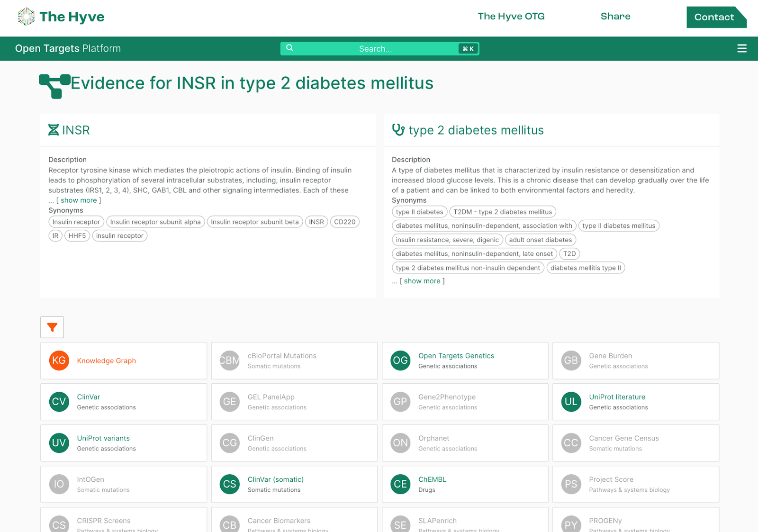Screen dimensions: 758x532
Task: Select the PS Project Score badge
Action: pos(571,484)
